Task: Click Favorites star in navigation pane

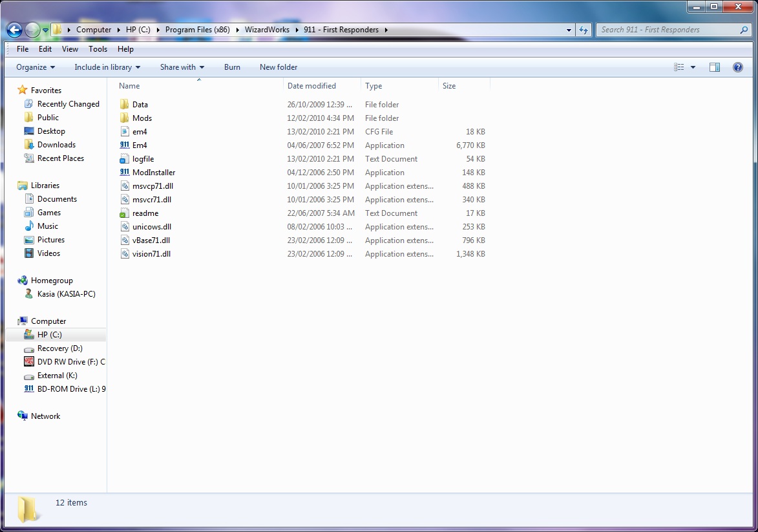Action: click(x=22, y=90)
